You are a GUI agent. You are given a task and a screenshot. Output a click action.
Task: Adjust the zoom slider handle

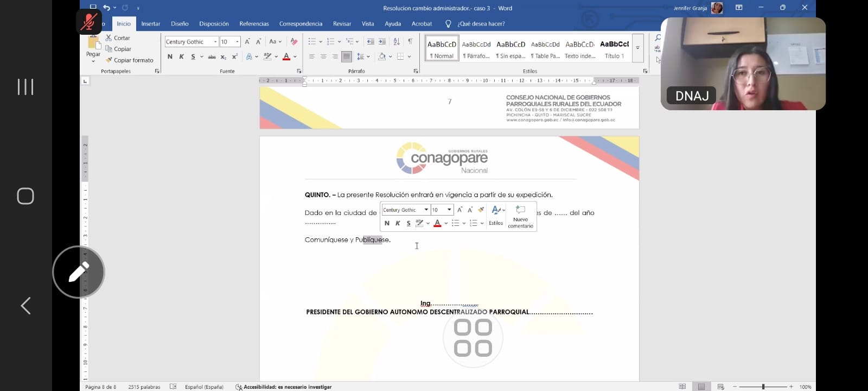tap(763, 387)
